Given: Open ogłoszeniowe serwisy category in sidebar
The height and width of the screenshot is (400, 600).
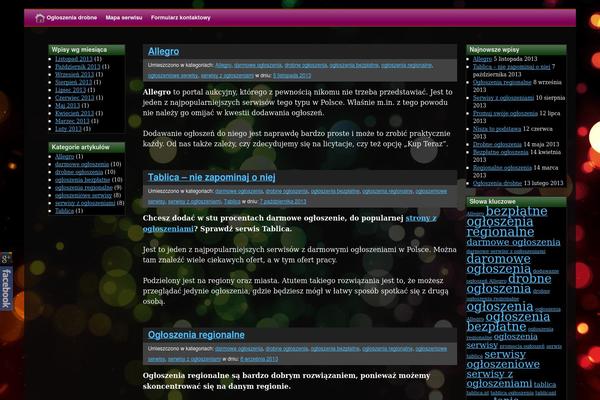Looking at the screenshot, I should 83,195.
